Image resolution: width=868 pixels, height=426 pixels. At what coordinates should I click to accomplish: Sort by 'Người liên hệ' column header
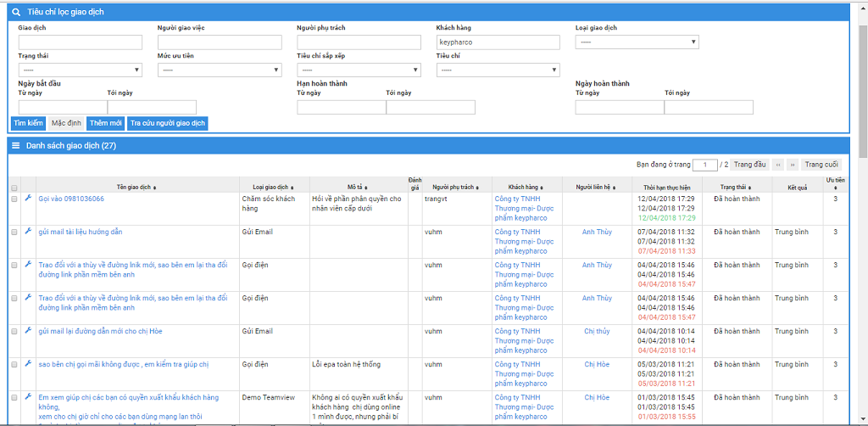click(x=597, y=188)
